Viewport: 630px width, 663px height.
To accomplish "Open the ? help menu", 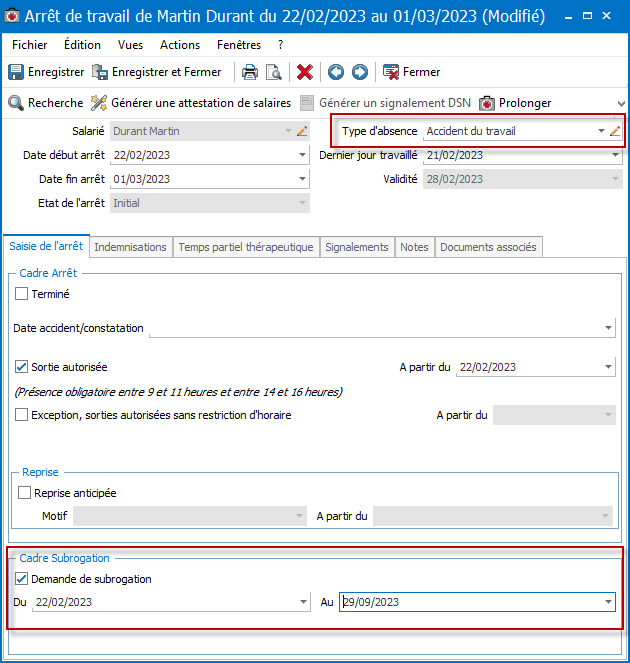I will 280,45.
